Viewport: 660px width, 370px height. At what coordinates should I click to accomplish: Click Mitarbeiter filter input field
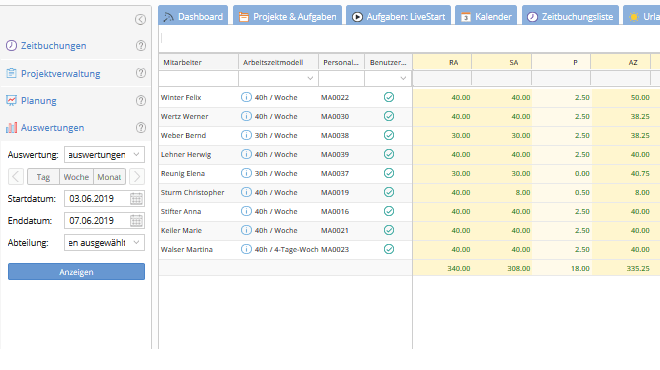point(198,78)
